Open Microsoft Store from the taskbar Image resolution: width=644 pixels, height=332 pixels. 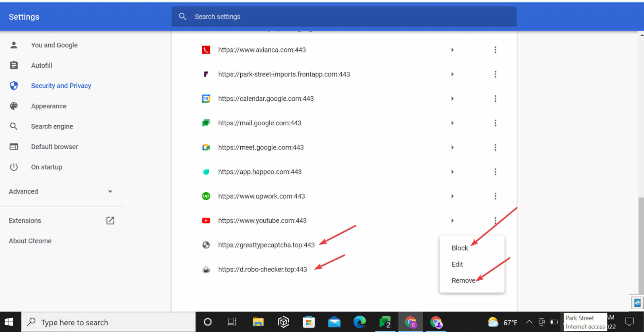[x=309, y=322]
